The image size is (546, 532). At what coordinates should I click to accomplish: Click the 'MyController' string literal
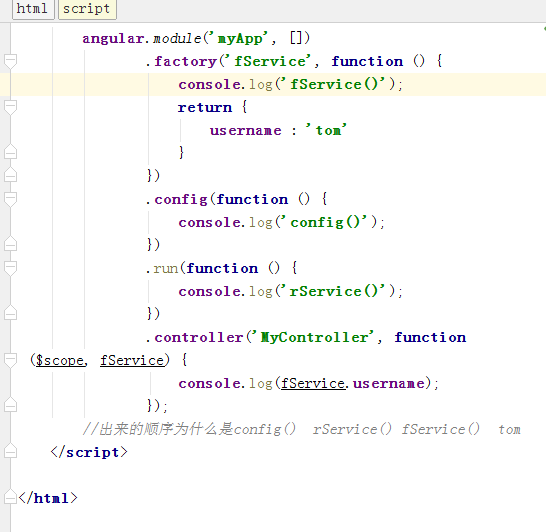(x=313, y=337)
